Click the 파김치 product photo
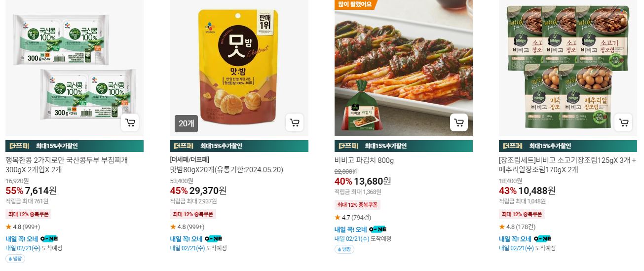644x271 pixels. pos(404,68)
